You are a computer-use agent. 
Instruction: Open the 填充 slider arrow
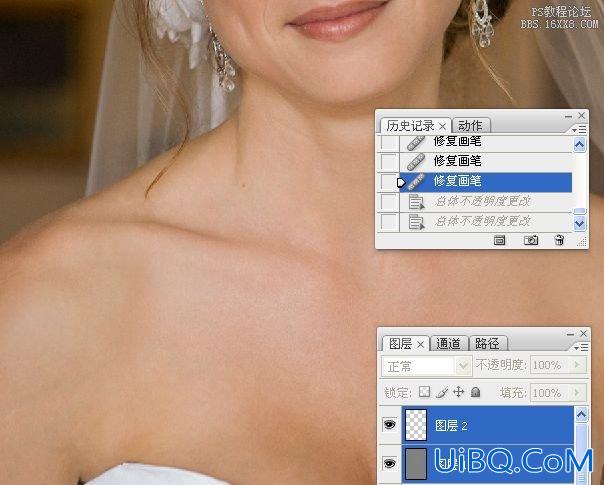point(577,393)
